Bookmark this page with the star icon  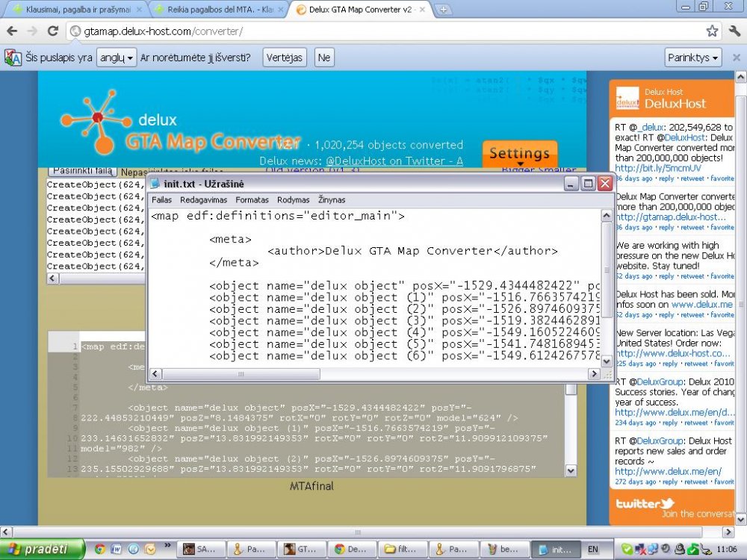[712, 31]
